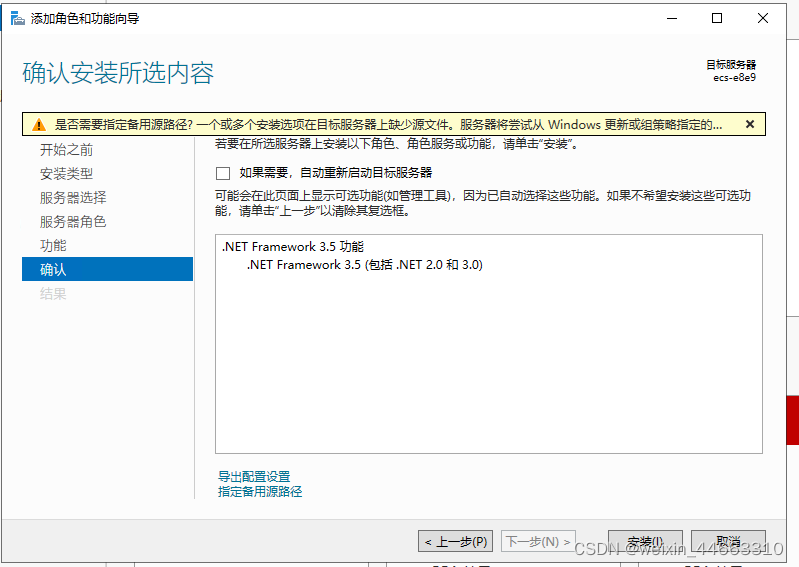Switch to the 安装类型 step
This screenshot has width=799, height=567.
click(x=66, y=174)
